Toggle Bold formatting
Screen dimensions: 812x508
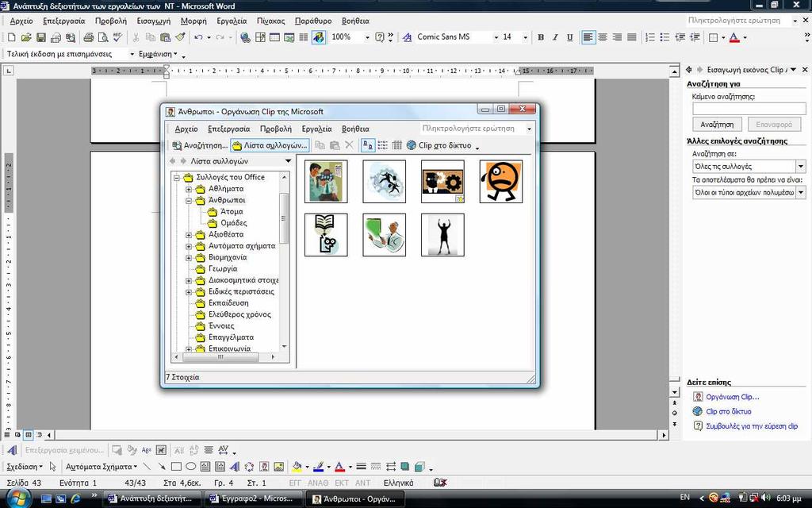pos(541,37)
